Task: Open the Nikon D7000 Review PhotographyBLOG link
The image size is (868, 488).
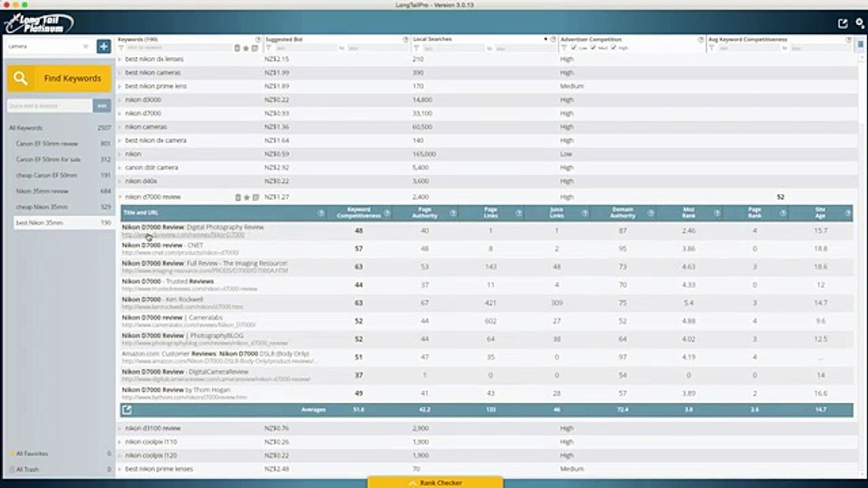Action: point(182,335)
